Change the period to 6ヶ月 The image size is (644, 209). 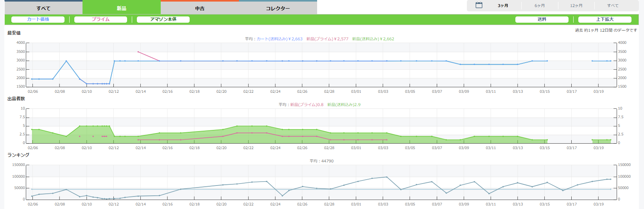point(540,5)
